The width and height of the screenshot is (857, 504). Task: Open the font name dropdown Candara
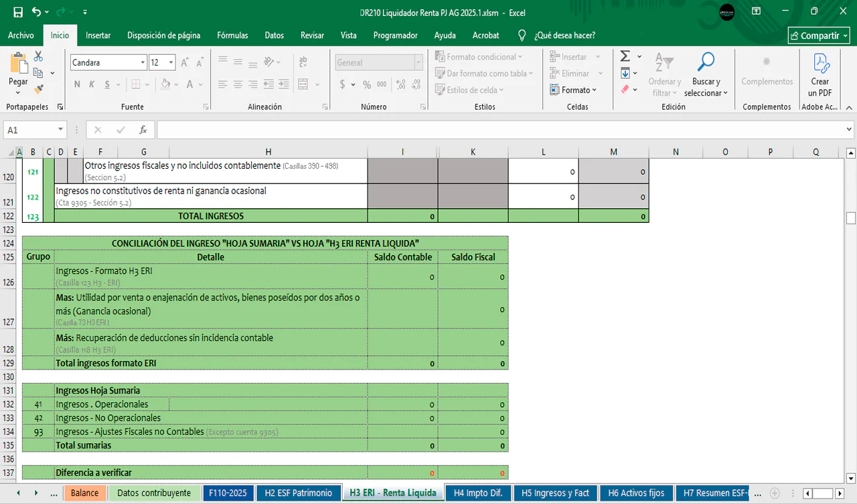143,62
